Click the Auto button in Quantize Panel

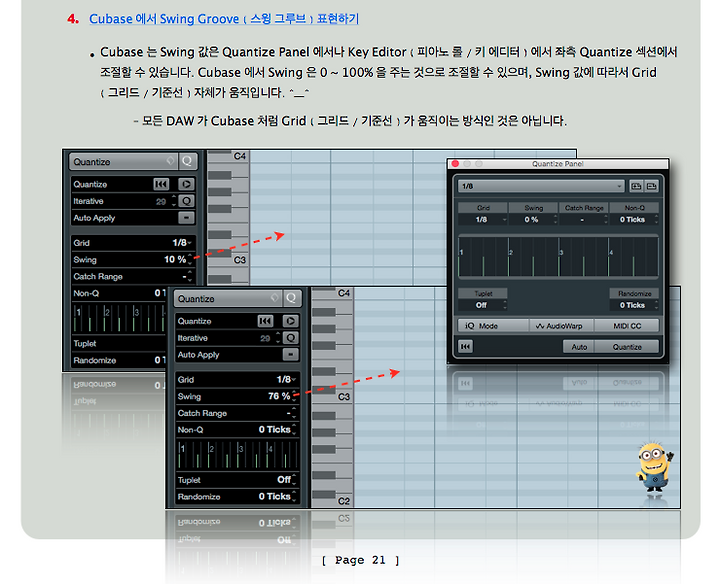click(579, 347)
